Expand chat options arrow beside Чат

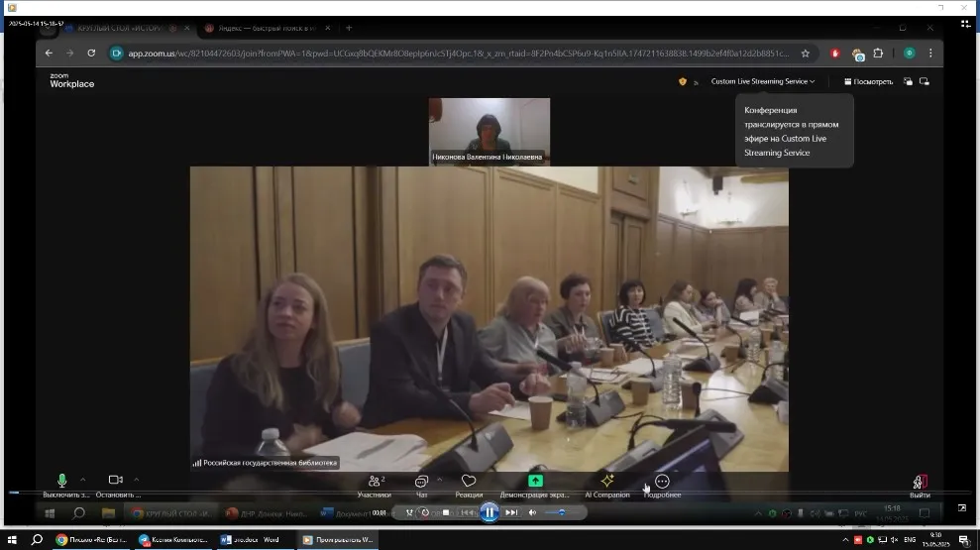(439, 480)
